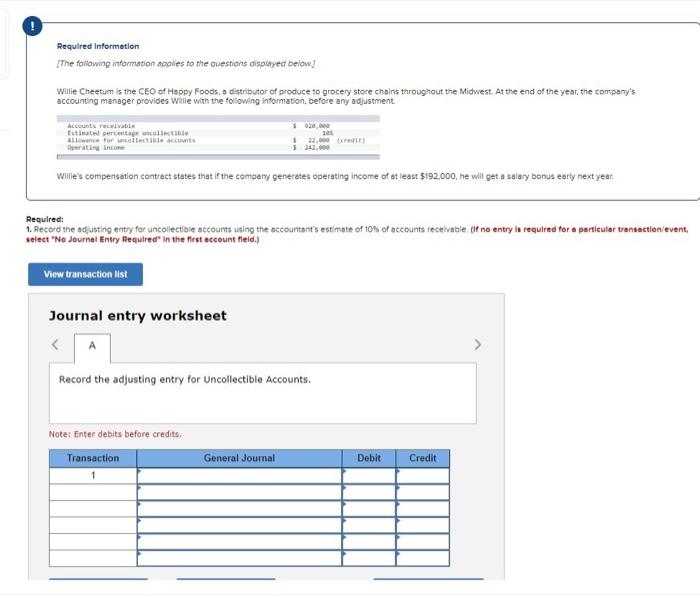The height and width of the screenshot is (596, 700).
Task: Click the second row Credit cell
Action: coord(422,492)
